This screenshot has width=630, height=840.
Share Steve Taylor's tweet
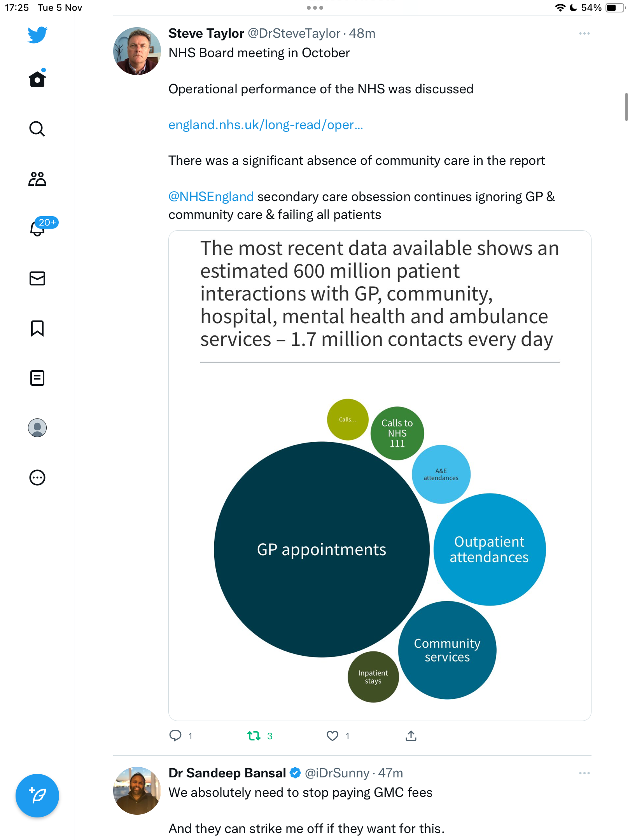[x=411, y=736]
